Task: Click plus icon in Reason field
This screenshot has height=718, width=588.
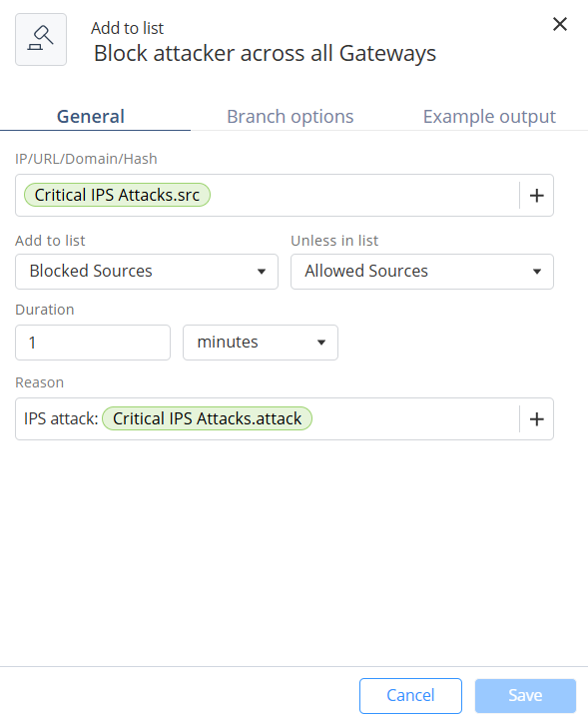Action: click(x=536, y=419)
